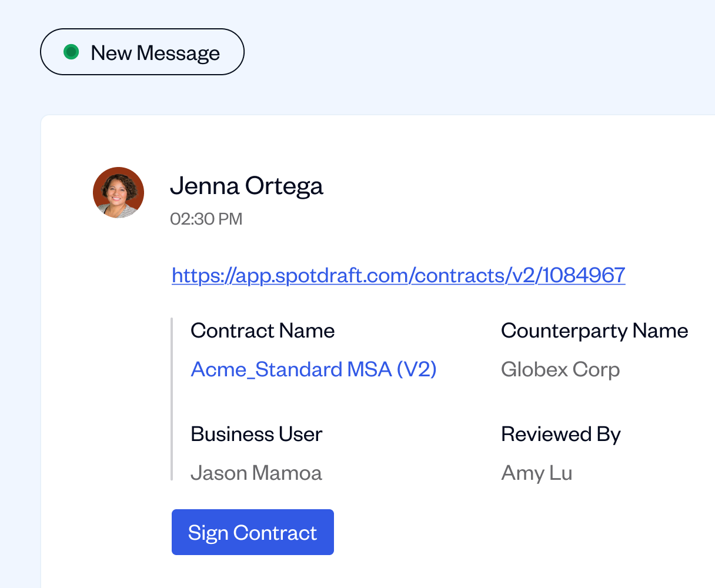Click Jenna Ortega's profile avatar

[119, 192]
